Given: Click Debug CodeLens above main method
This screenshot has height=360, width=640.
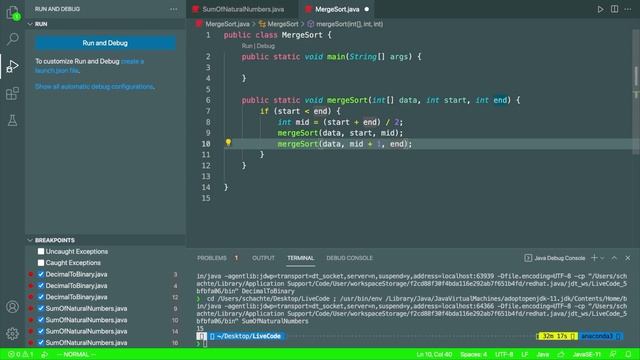Looking at the screenshot, I should tap(266, 46).
